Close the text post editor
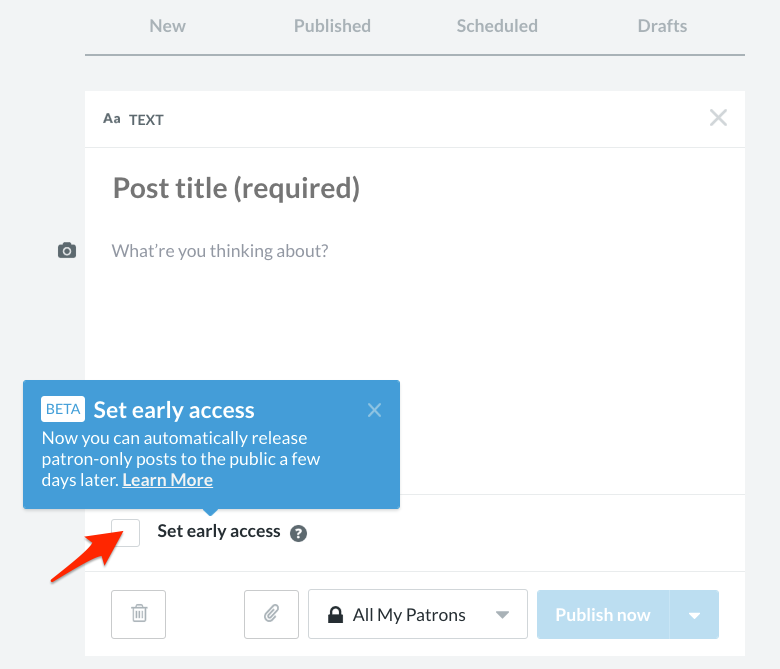780x669 pixels. 718,118
